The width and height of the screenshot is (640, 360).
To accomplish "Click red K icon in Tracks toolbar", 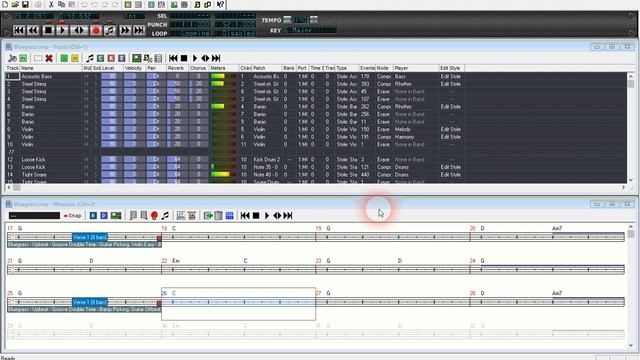I will click(111, 58).
